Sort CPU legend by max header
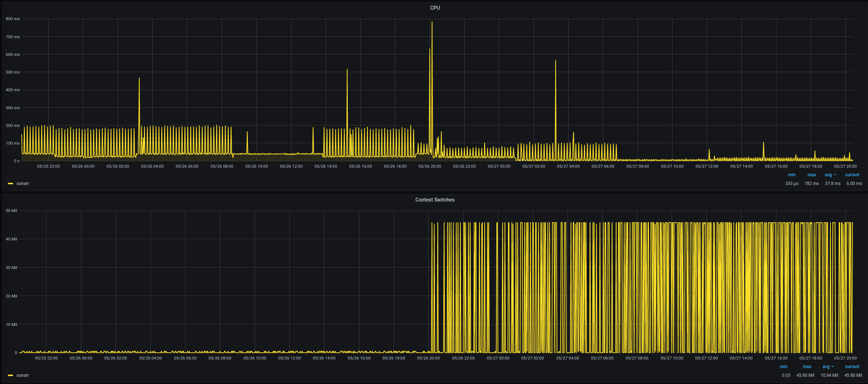868x384 pixels. 812,175
